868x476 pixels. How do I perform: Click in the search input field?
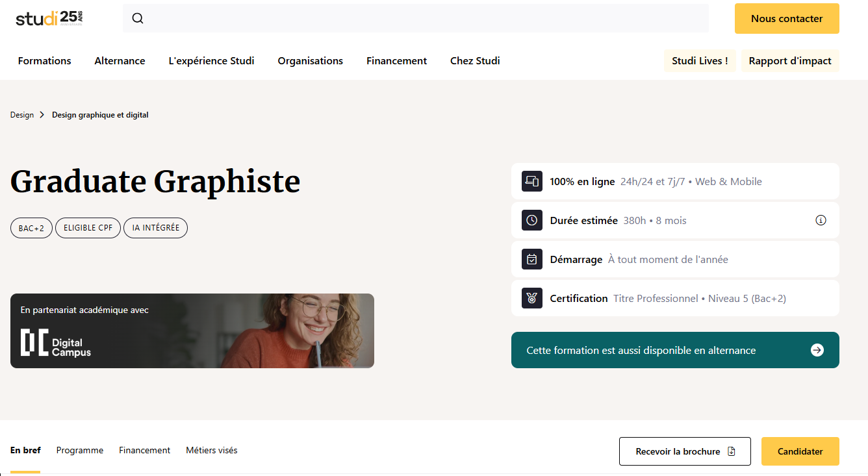(416, 18)
